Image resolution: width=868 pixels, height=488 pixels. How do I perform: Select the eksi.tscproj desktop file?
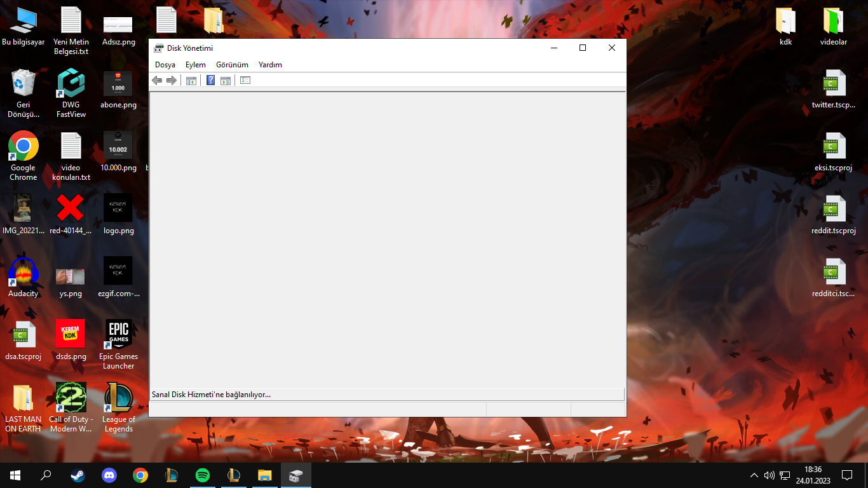(833, 152)
